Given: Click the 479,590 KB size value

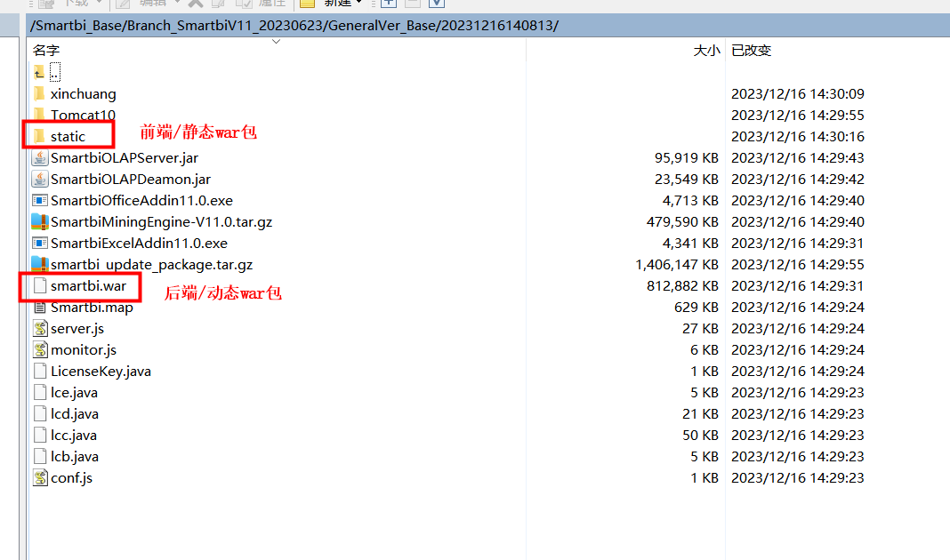Looking at the screenshot, I should coord(682,222).
